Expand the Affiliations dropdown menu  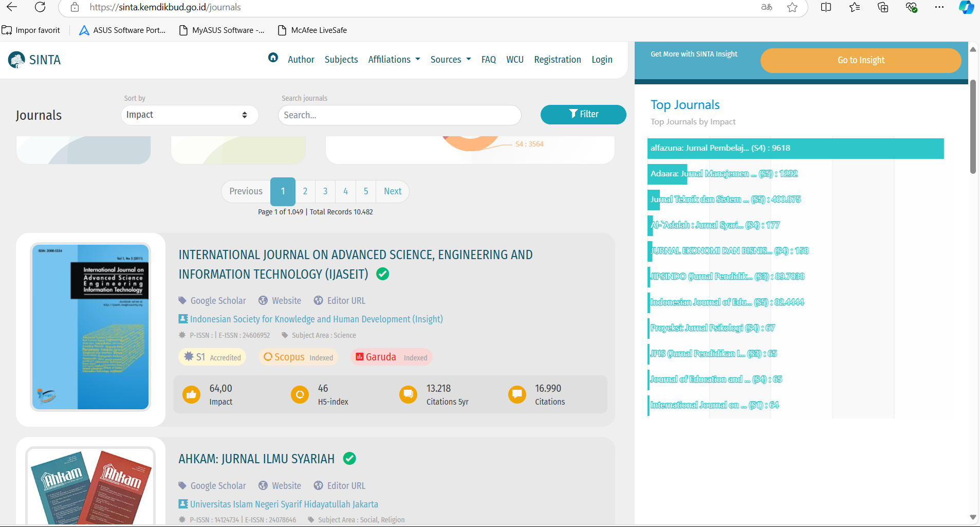[394, 60]
